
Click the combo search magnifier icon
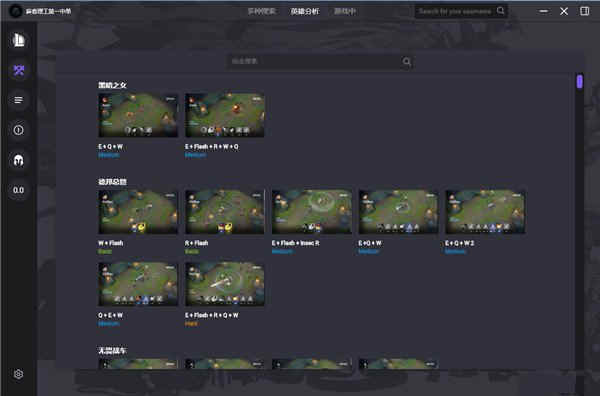[406, 62]
